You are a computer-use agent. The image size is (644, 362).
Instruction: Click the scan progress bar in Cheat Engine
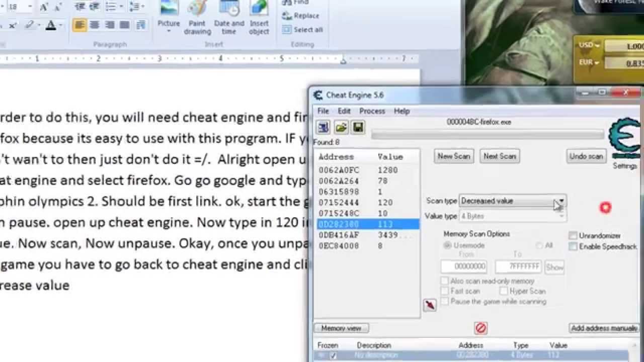[488, 135]
